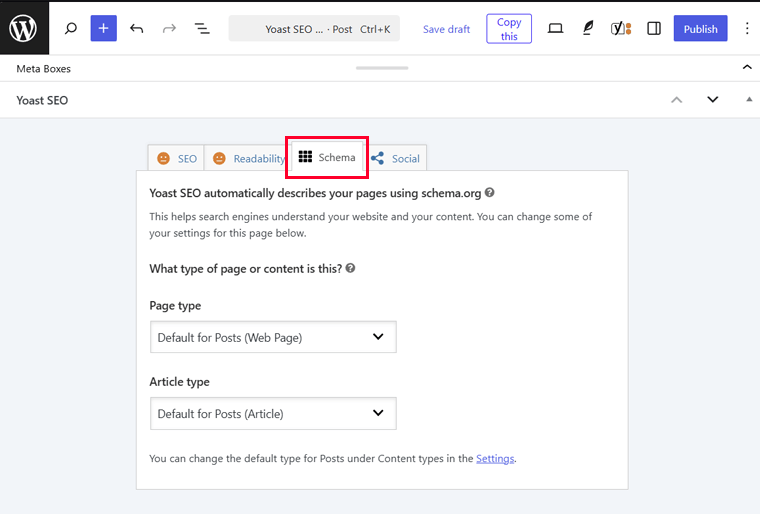
Task: Open the three-dot options menu
Action: coord(747,29)
